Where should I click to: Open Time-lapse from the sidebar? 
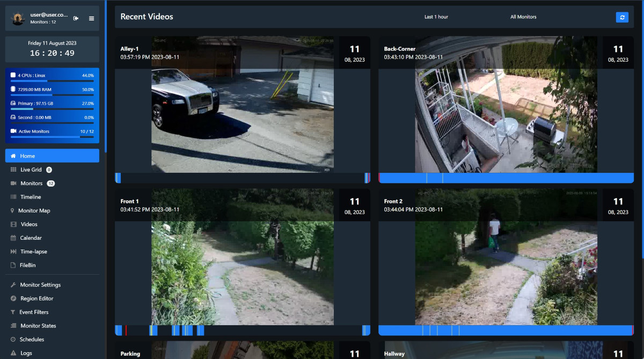coord(33,252)
